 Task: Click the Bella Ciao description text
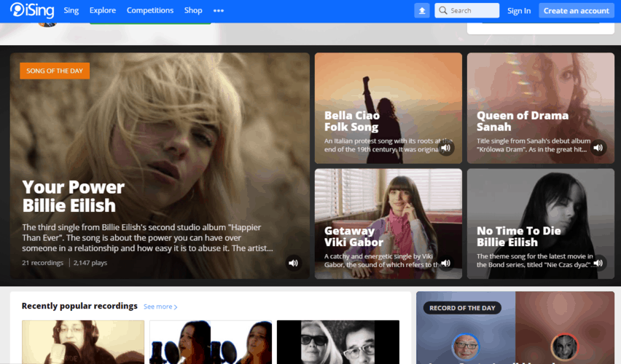388,145
